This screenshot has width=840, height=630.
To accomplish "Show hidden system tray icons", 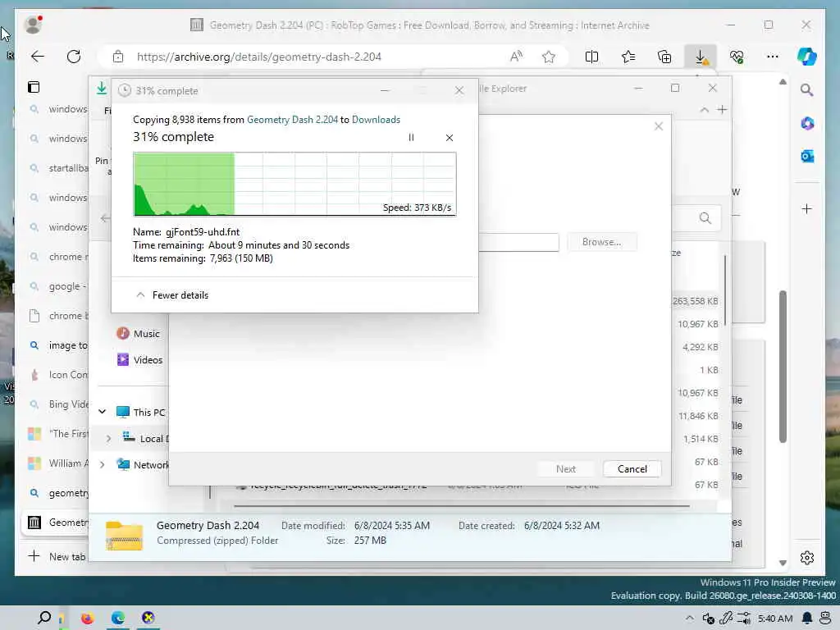I will coord(689,619).
